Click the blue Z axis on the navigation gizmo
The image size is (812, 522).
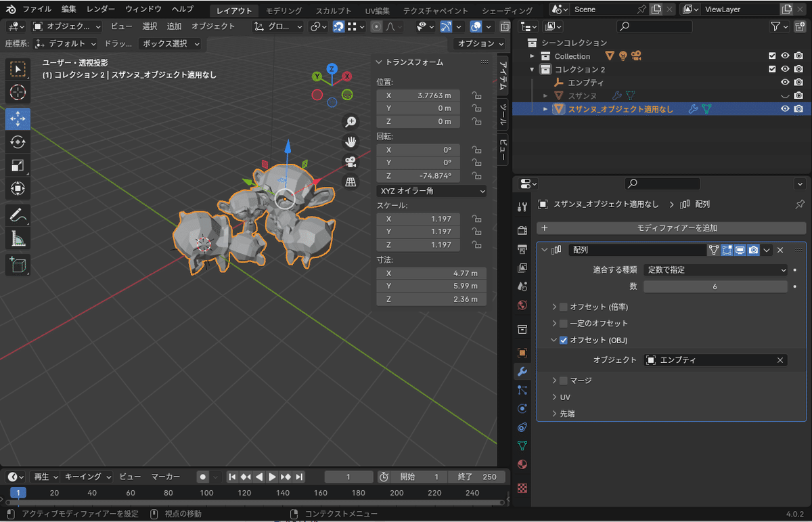click(332, 68)
